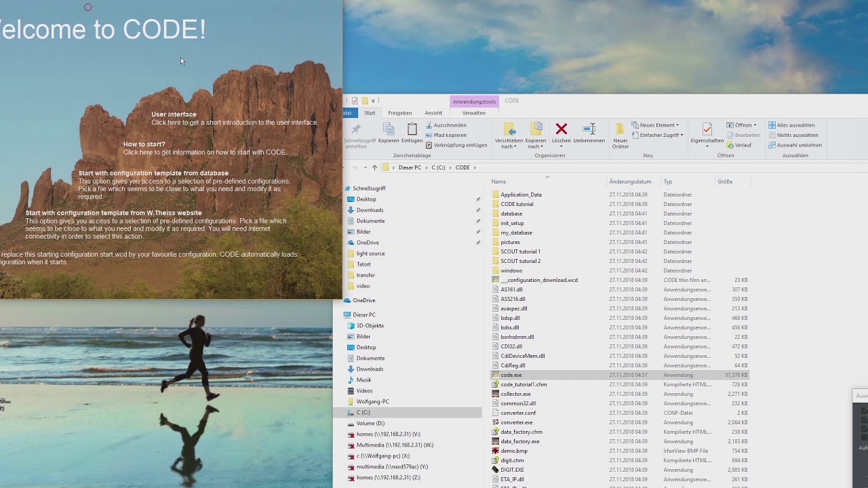This screenshot has height=488, width=868.
Task: Open the Öffnen dropdown in the ribbon
Action: pyautogui.click(x=741, y=125)
